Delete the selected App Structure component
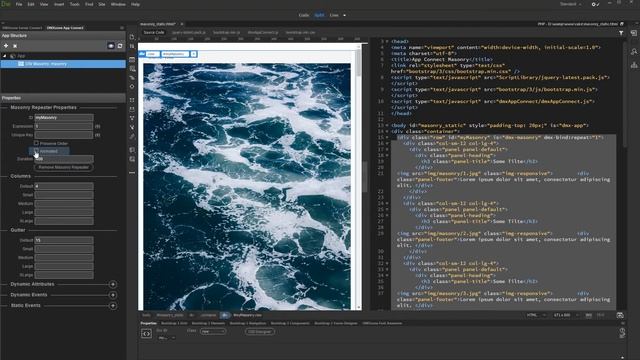640x360 pixels. tap(15, 46)
